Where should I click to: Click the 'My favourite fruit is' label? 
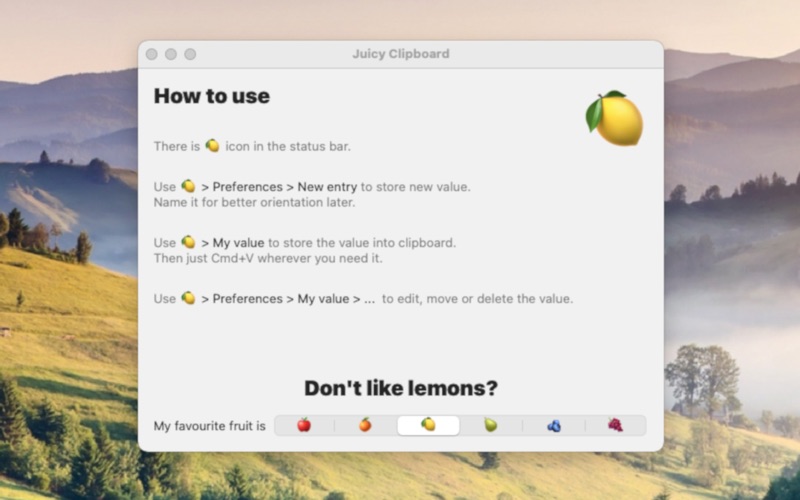(x=210, y=426)
